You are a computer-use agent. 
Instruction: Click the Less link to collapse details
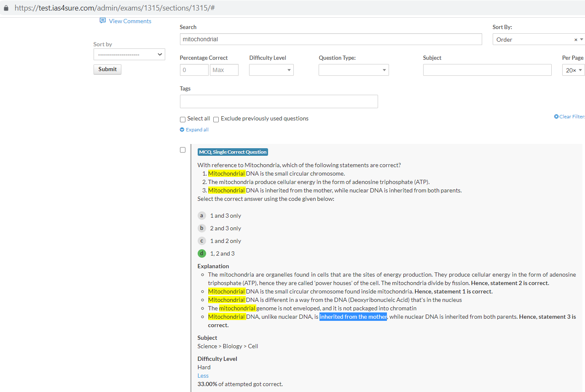click(203, 376)
